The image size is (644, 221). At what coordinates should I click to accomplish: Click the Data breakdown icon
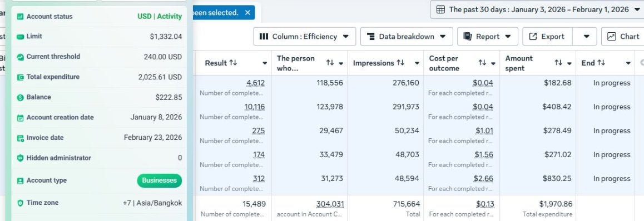pyautogui.click(x=370, y=37)
